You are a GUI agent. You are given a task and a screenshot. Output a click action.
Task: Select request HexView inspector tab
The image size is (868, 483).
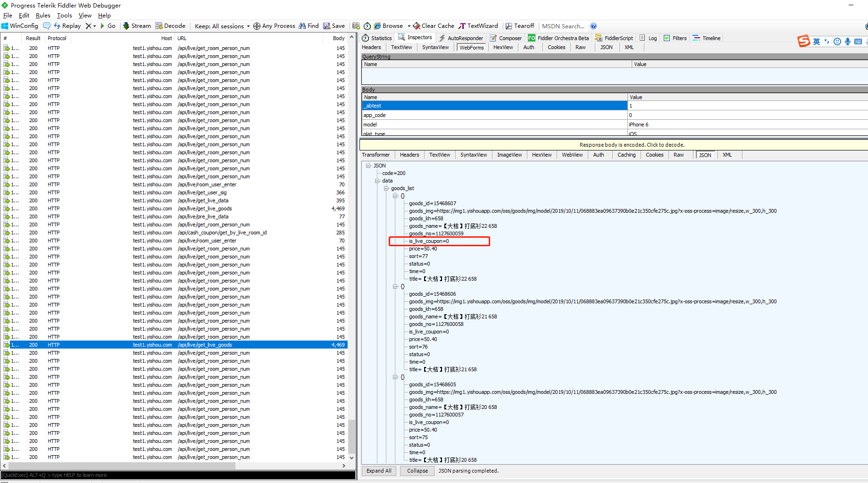point(503,47)
